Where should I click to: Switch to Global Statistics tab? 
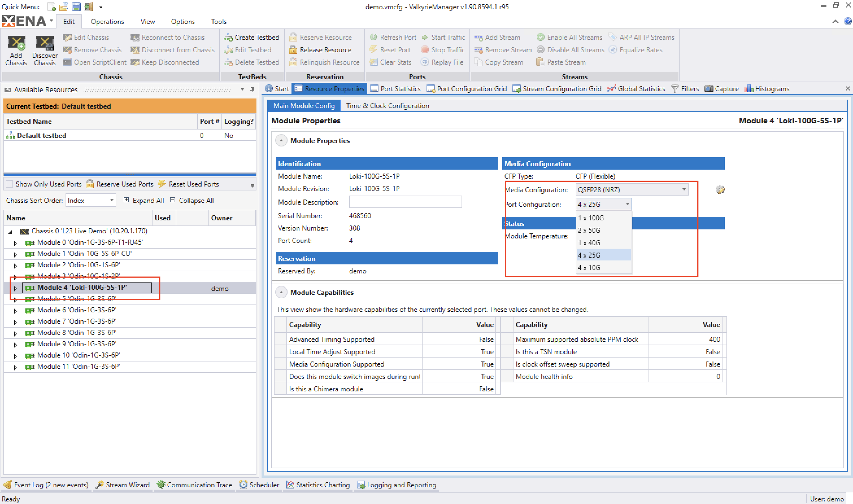coord(636,89)
